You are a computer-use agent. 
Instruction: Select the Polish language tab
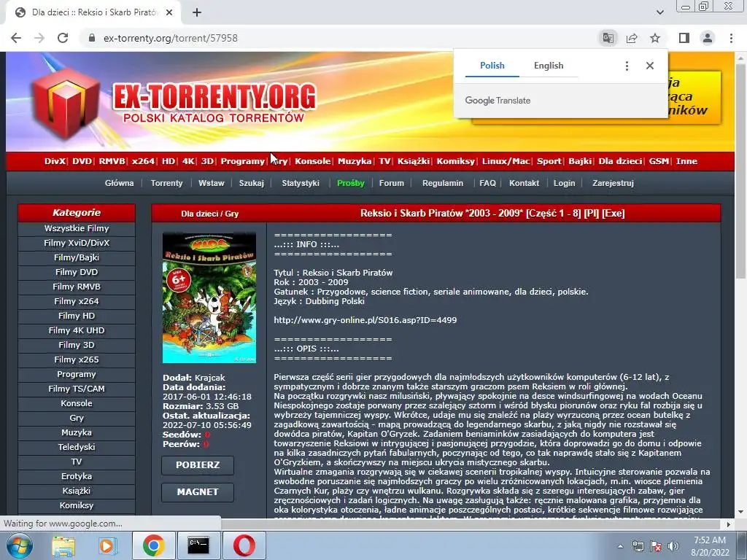pos(492,66)
